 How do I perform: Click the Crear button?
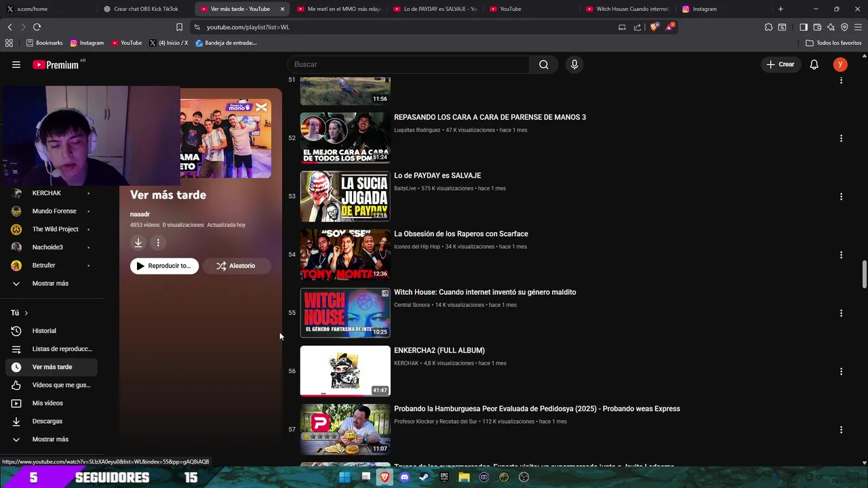[781, 64]
